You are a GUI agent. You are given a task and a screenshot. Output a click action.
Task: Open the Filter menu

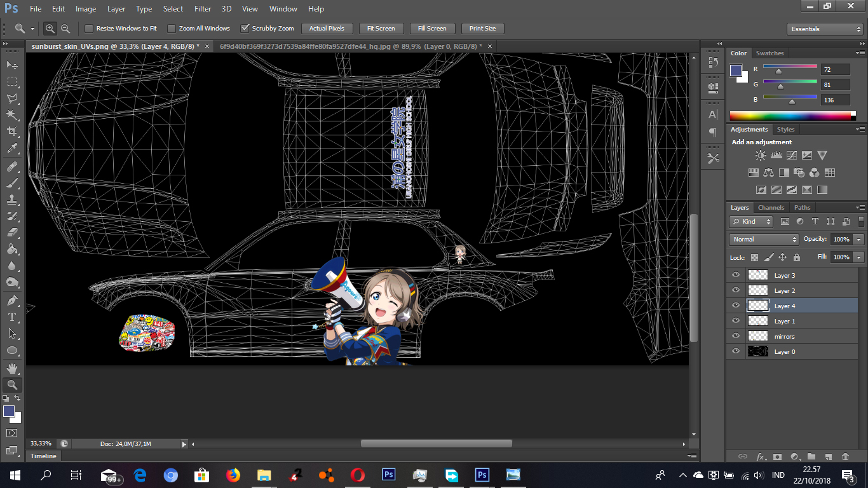203,9
